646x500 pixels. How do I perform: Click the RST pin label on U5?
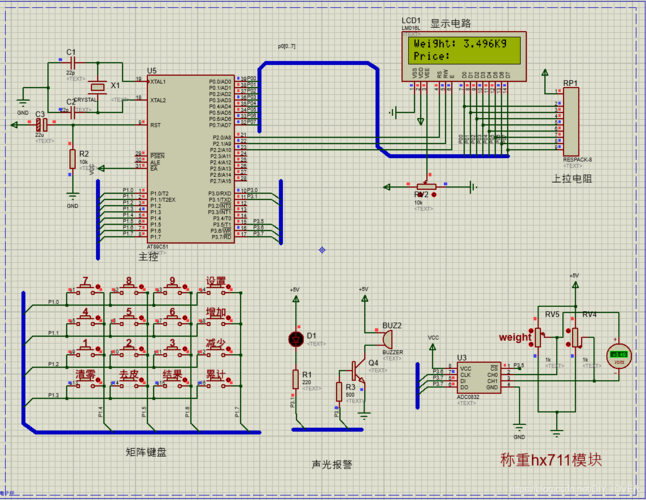tap(155, 125)
